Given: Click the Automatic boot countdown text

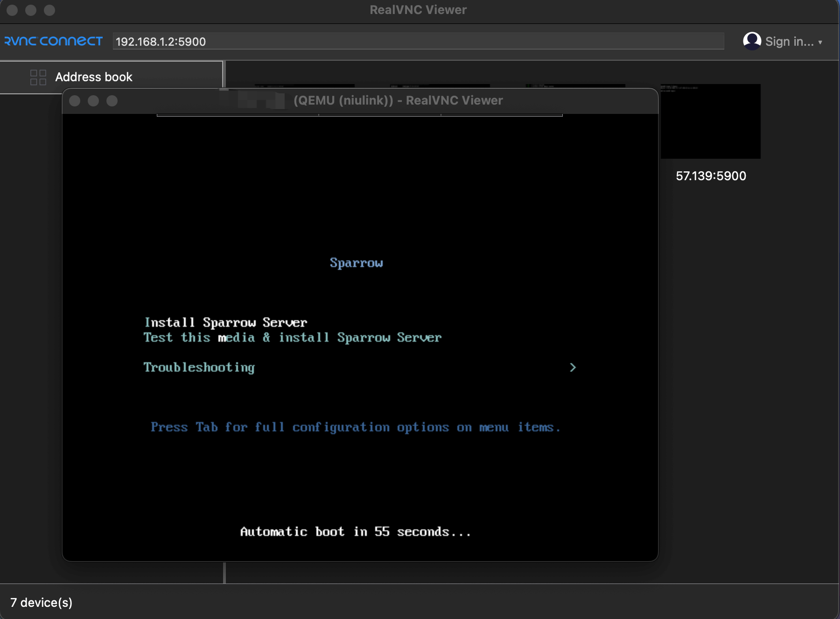Looking at the screenshot, I should pyautogui.click(x=355, y=532).
